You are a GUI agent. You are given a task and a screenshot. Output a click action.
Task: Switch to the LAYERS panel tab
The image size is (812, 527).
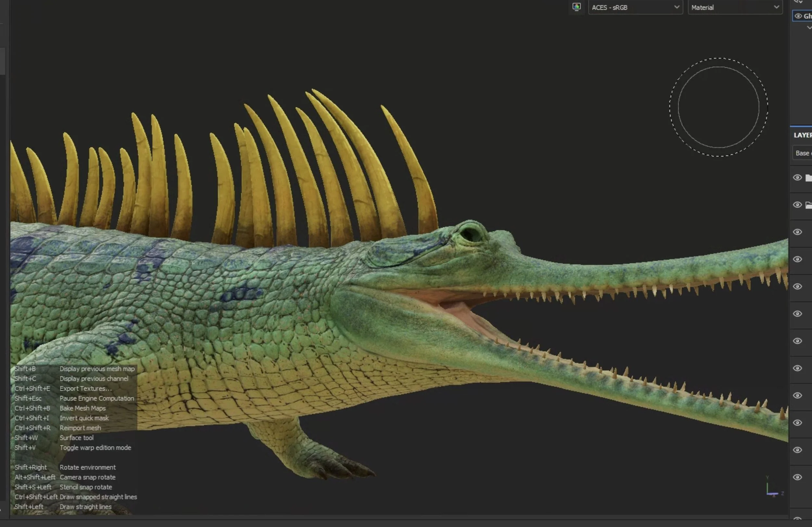(x=803, y=135)
